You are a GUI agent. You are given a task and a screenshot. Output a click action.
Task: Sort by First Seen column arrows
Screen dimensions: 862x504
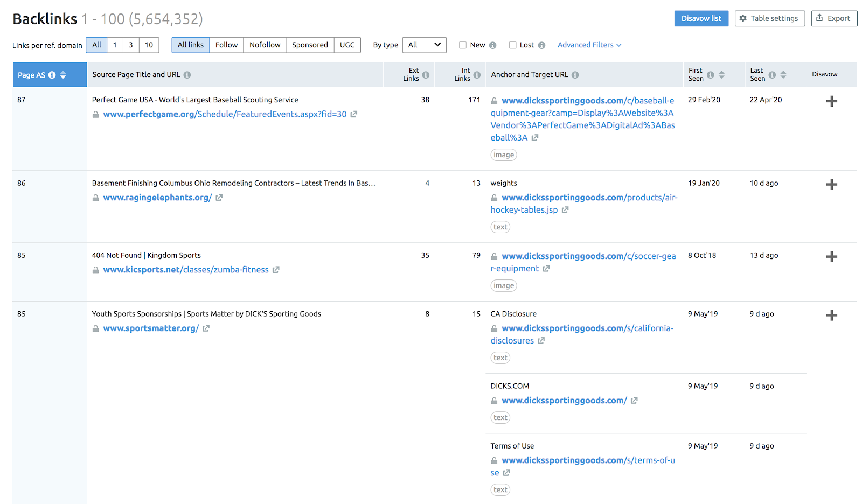pyautogui.click(x=721, y=75)
